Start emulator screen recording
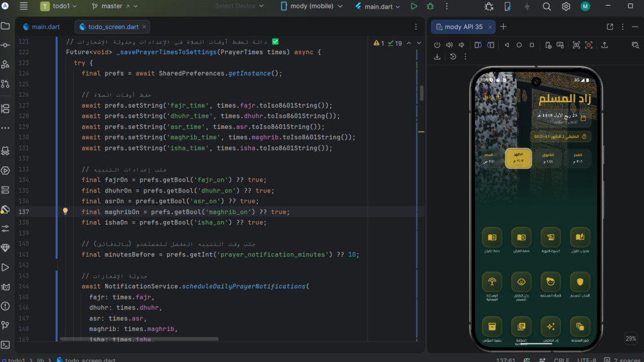 tap(589, 45)
